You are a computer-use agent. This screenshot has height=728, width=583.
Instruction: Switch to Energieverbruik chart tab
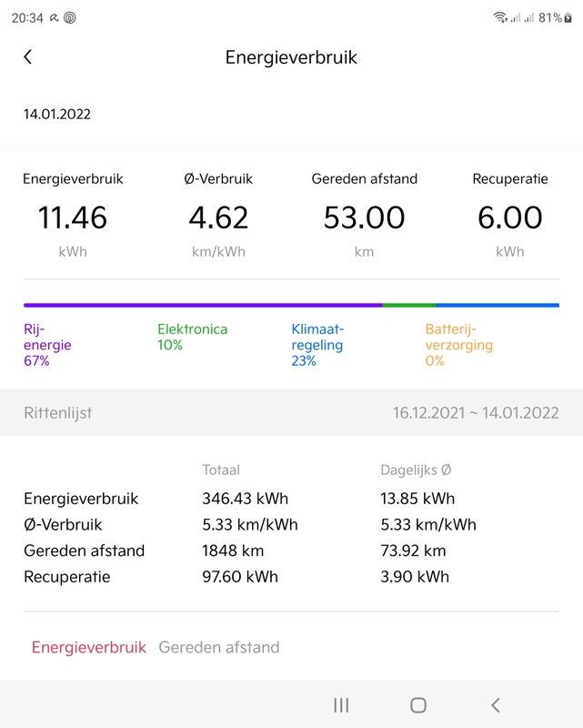click(89, 648)
